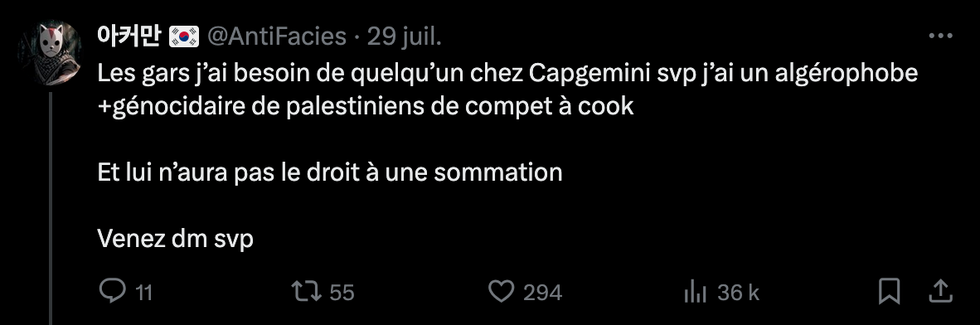The image size is (980, 325).
Task: Like the tweet with the heart icon
Action: (x=502, y=291)
